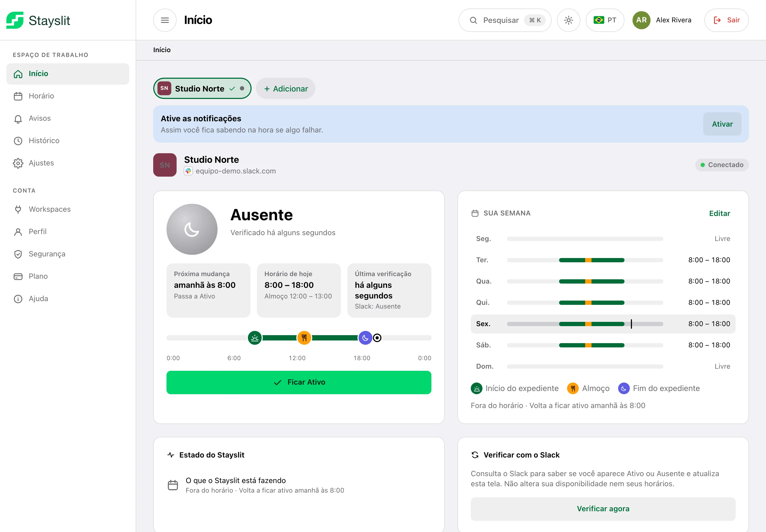Open the Pesquisar search field
766x532 pixels.
(x=505, y=20)
